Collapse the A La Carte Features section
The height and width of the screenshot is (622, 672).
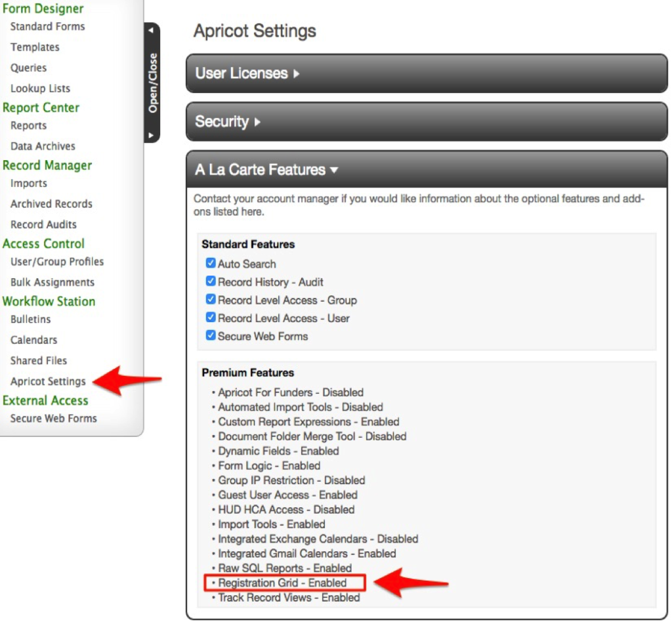265,169
